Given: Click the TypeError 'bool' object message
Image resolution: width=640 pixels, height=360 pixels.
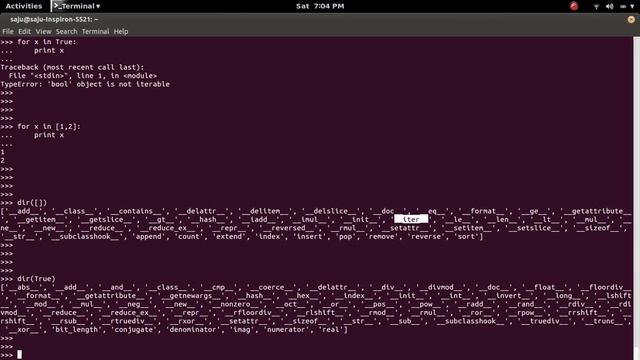Looking at the screenshot, I should click(85, 84).
